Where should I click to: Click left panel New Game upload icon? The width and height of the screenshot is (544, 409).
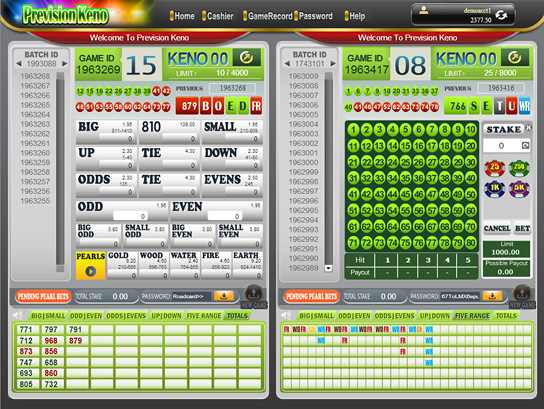point(254,293)
